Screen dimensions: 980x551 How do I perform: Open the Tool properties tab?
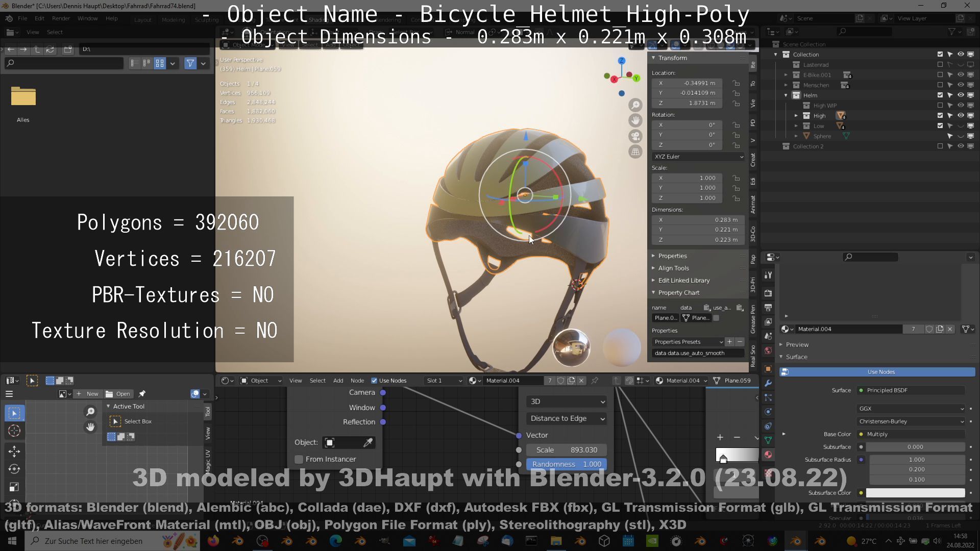click(x=768, y=275)
